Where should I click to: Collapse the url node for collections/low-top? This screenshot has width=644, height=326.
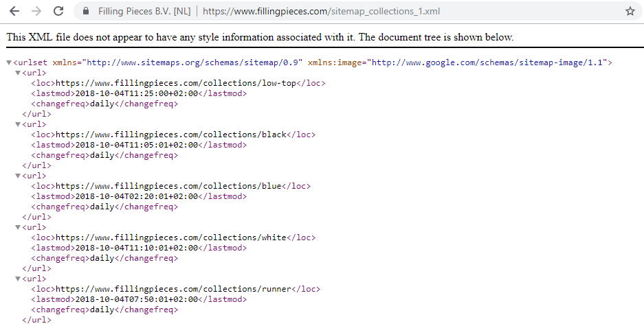click(x=18, y=73)
